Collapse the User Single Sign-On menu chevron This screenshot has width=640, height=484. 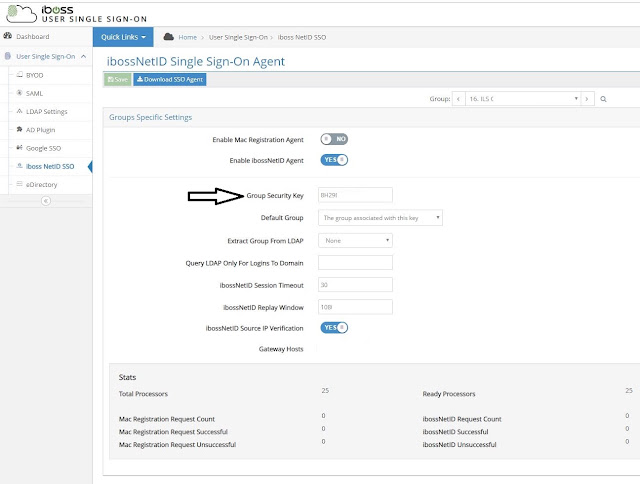84,56
